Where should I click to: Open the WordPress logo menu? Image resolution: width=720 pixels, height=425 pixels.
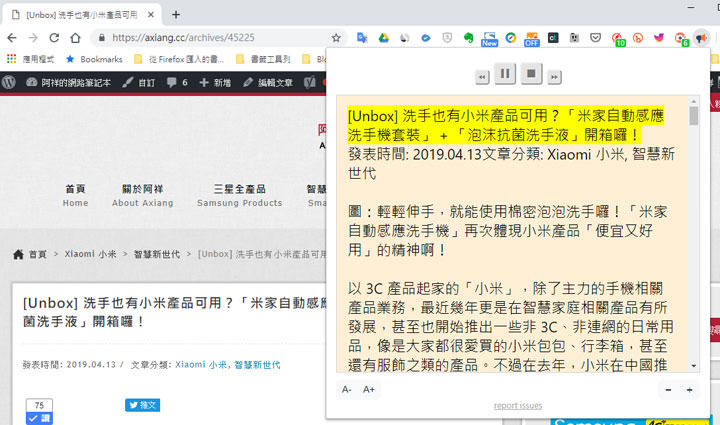9,83
